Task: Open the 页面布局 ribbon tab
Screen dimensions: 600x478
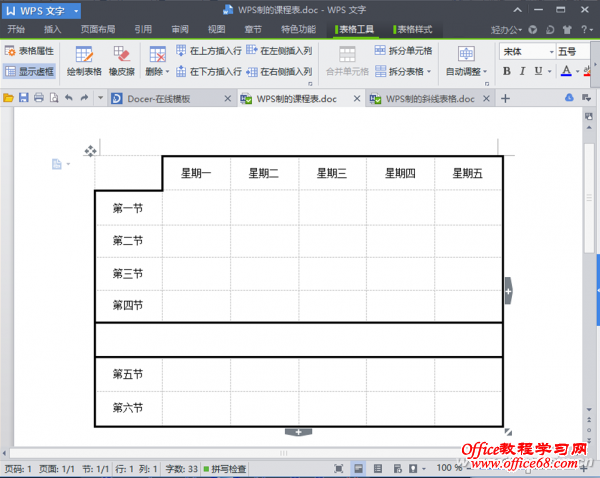Action: pyautogui.click(x=98, y=29)
